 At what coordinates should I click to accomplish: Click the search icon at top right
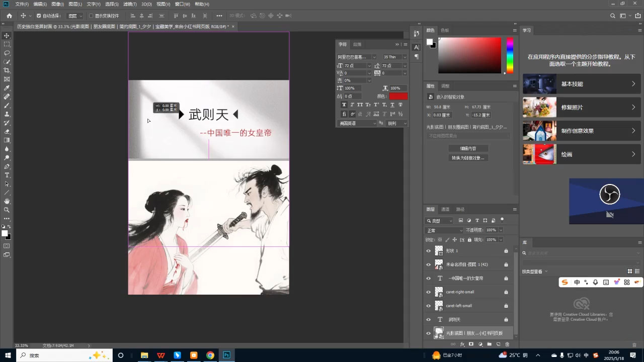tap(613, 16)
